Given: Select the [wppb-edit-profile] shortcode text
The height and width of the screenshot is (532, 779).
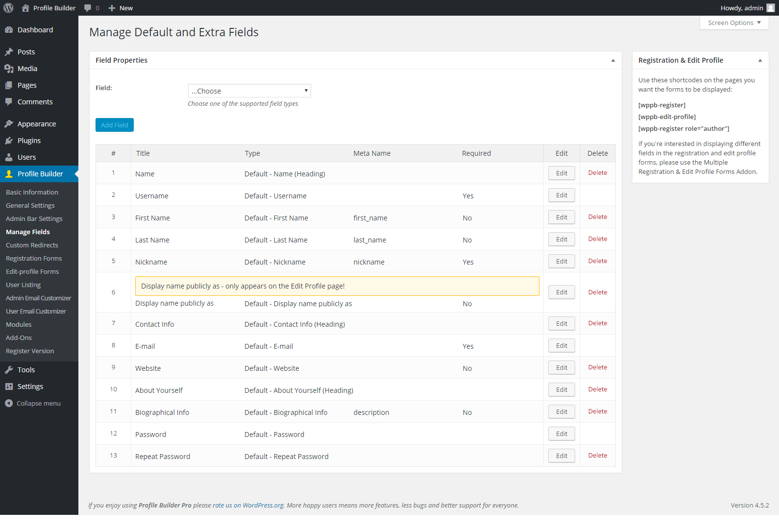Looking at the screenshot, I should click(x=667, y=117).
